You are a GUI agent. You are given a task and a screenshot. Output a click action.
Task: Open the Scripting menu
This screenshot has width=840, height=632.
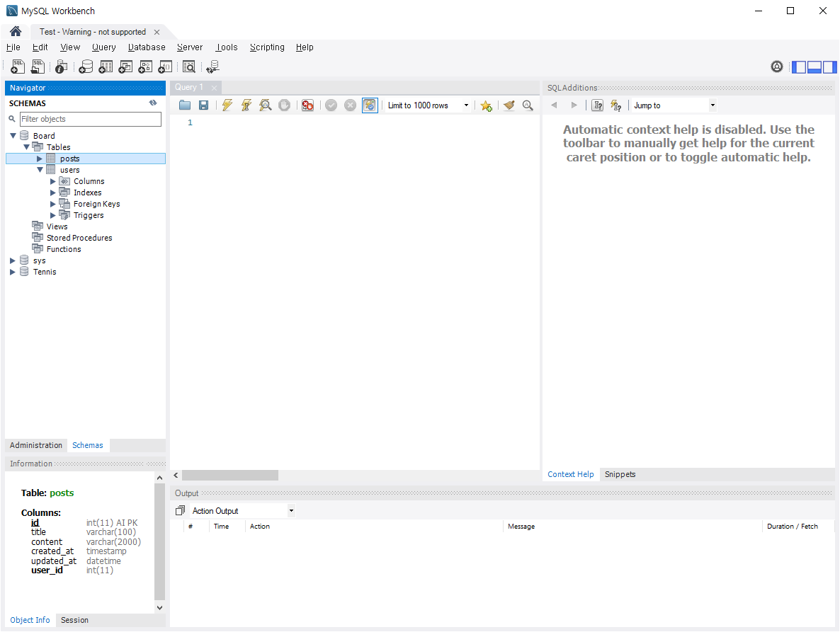coord(267,47)
